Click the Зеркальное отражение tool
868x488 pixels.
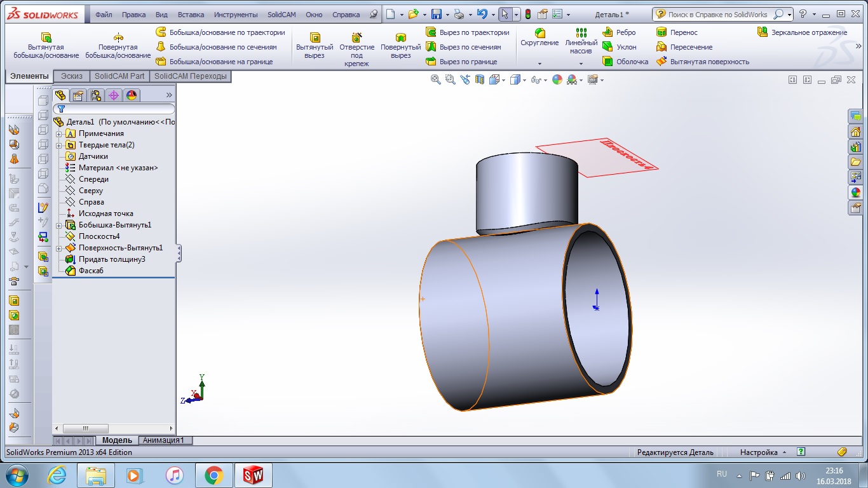(x=802, y=32)
